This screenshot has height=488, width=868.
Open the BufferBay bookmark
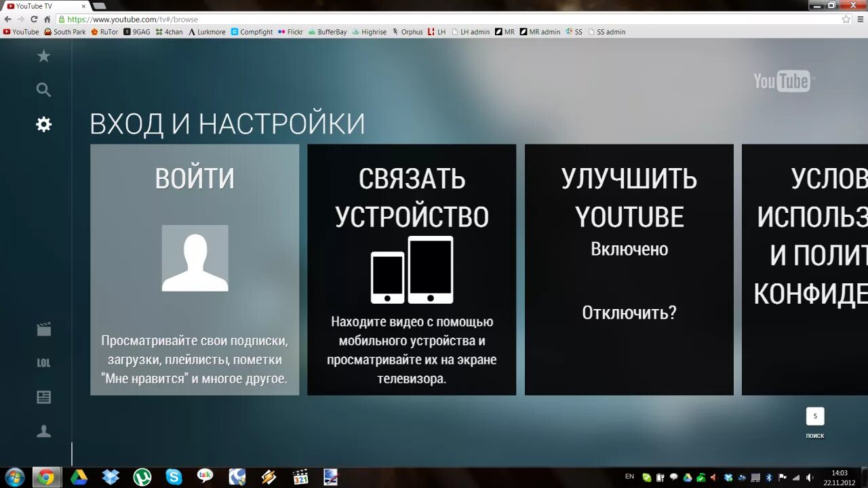[328, 32]
